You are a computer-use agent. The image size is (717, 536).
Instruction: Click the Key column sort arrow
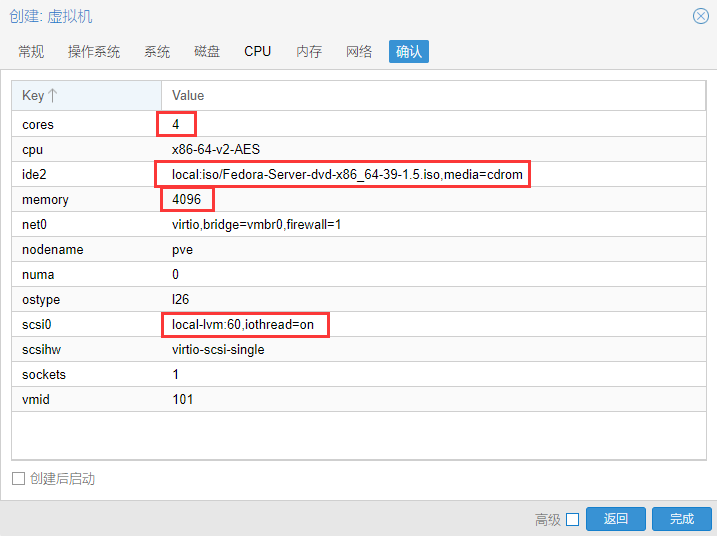point(53,96)
